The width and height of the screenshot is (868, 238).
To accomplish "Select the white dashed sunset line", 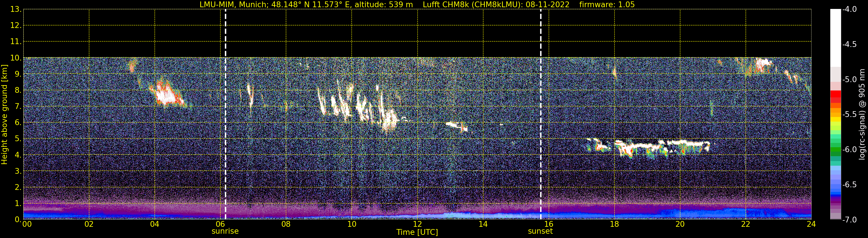I will pos(541,114).
